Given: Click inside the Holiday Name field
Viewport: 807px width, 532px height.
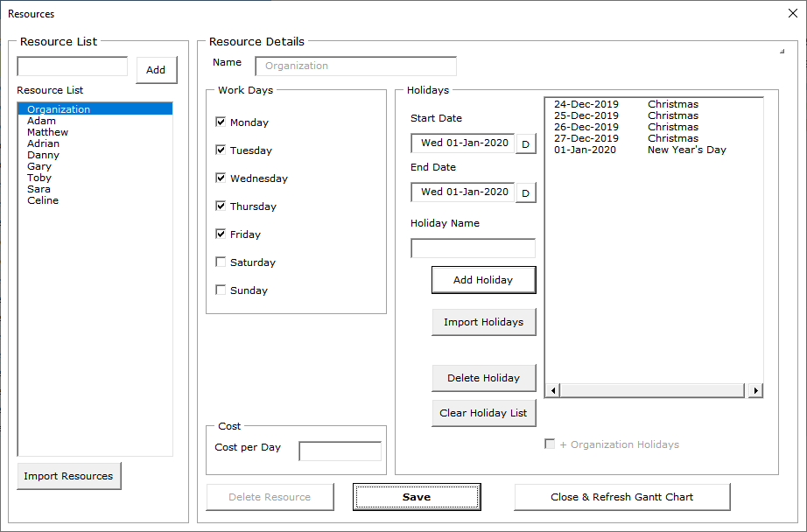Looking at the screenshot, I should pos(473,248).
